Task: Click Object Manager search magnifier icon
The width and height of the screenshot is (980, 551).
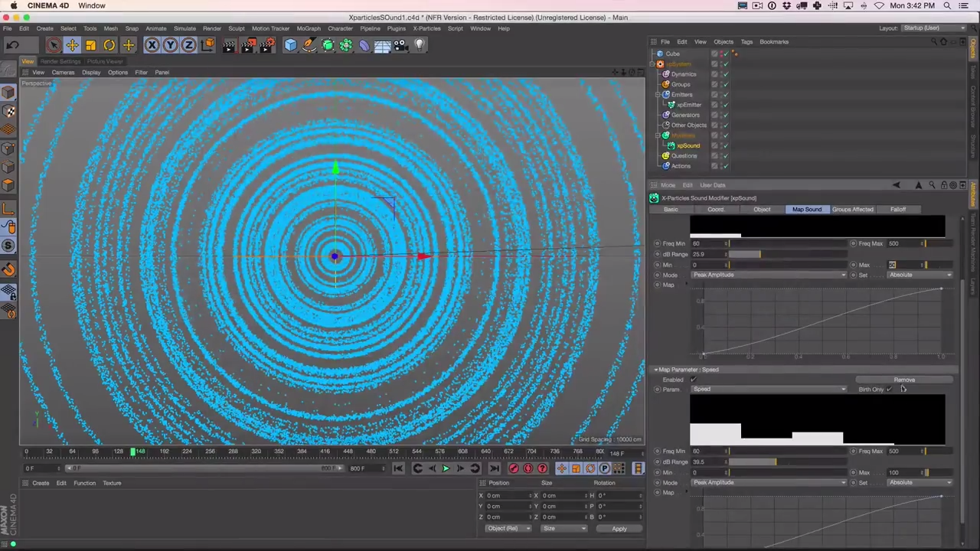Action: (x=933, y=42)
